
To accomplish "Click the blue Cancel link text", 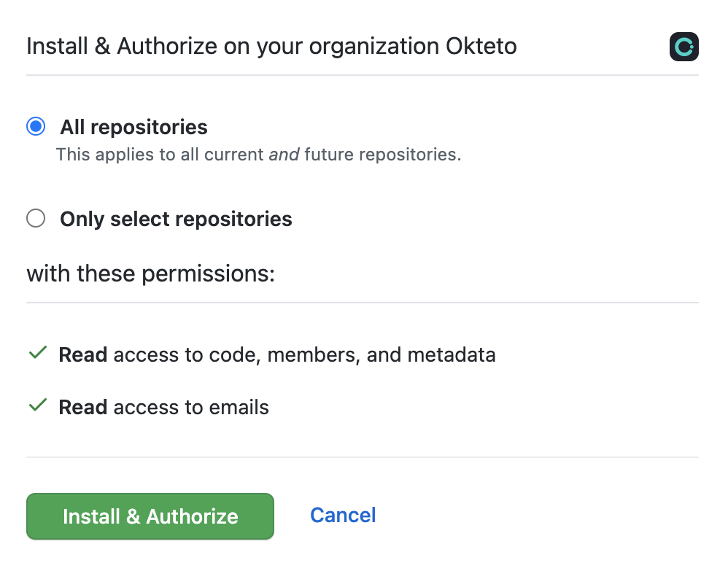I will [x=343, y=515].
